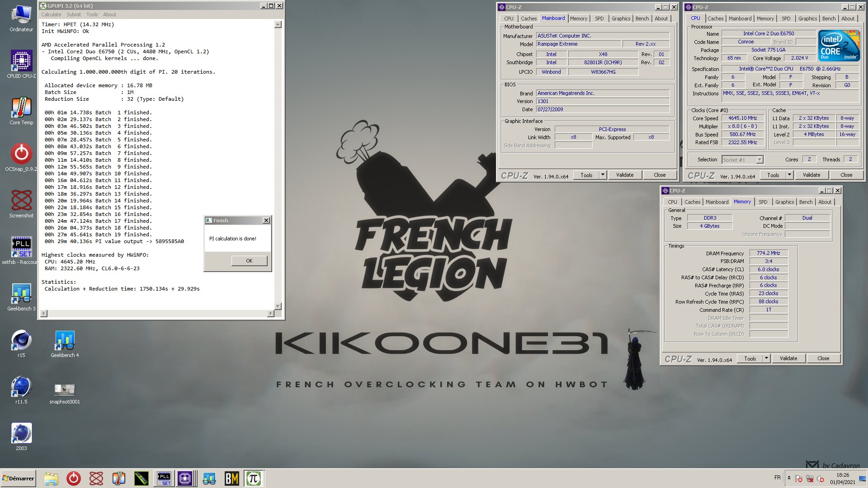Click GPUPI horizontal scrollbar right arrow

[270, 314]
